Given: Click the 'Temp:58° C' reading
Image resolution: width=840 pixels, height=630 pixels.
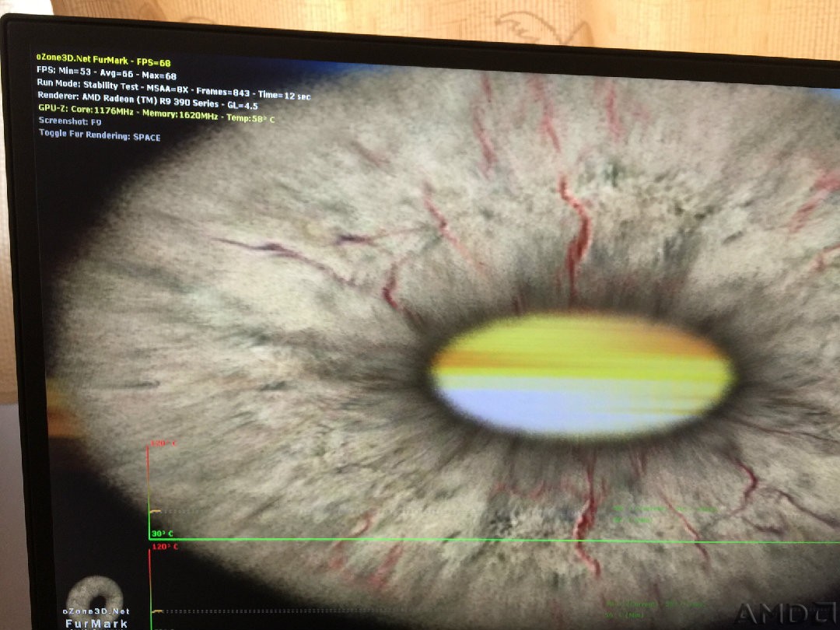Looking at the screenshot, I should pyautogui.click(x=250, y=118).
